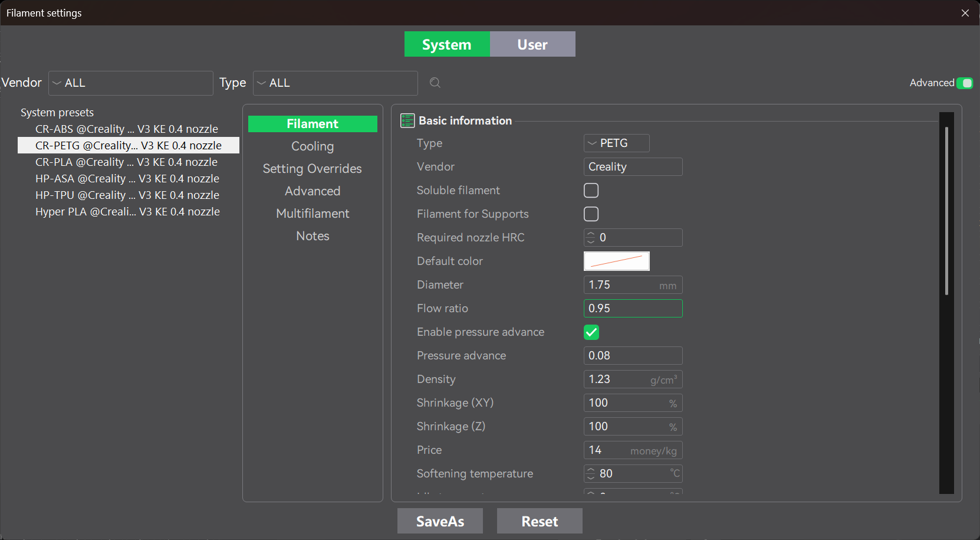
Task: Open the Type ALL filter dropdown
Action: point(336,83)
